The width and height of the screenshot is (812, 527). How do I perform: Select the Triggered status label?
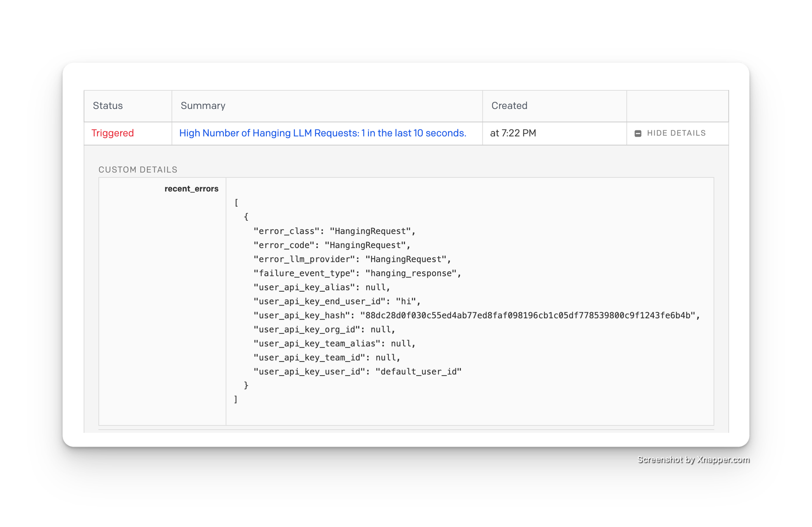coord(112,133)
